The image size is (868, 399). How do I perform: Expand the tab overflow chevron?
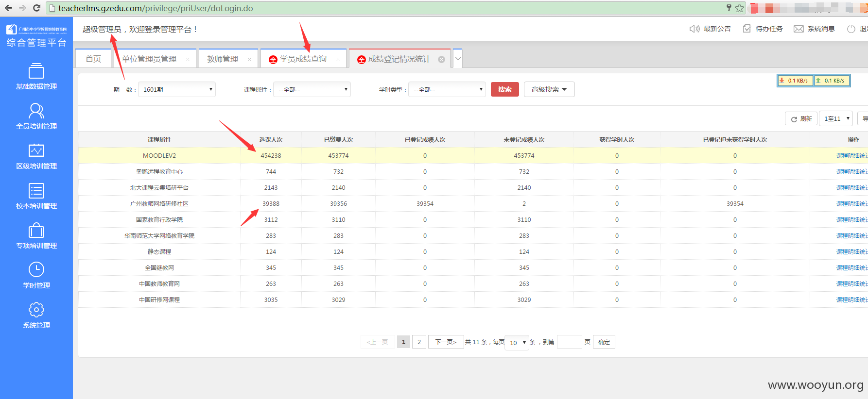(x=458, y=59)
